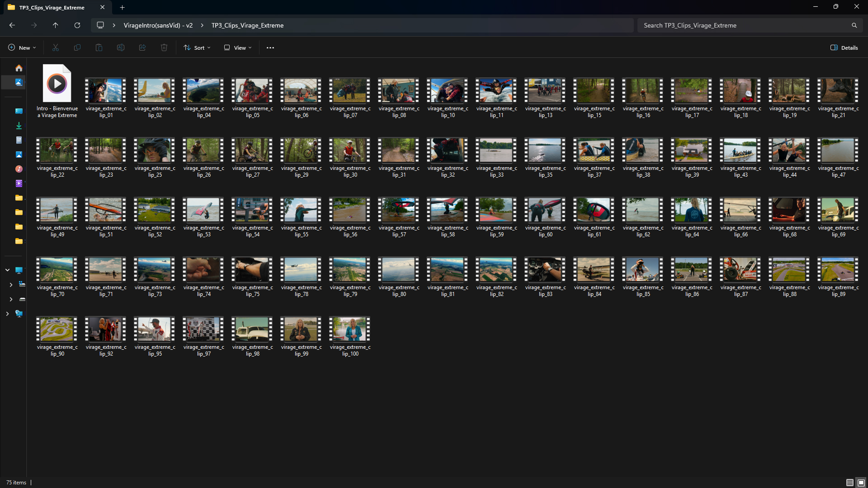Viewport: 868px width, 488px height.
Task: Click the Delete trash icon in toolbar
Action: click(164, 47)
